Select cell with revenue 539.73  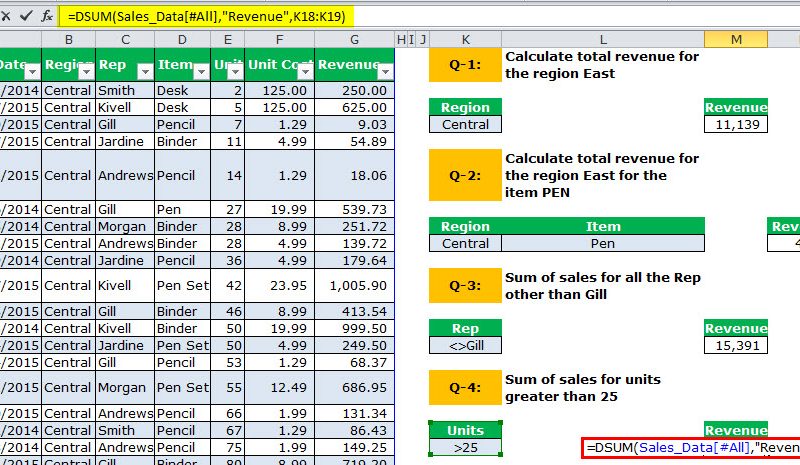coord(355,209)
